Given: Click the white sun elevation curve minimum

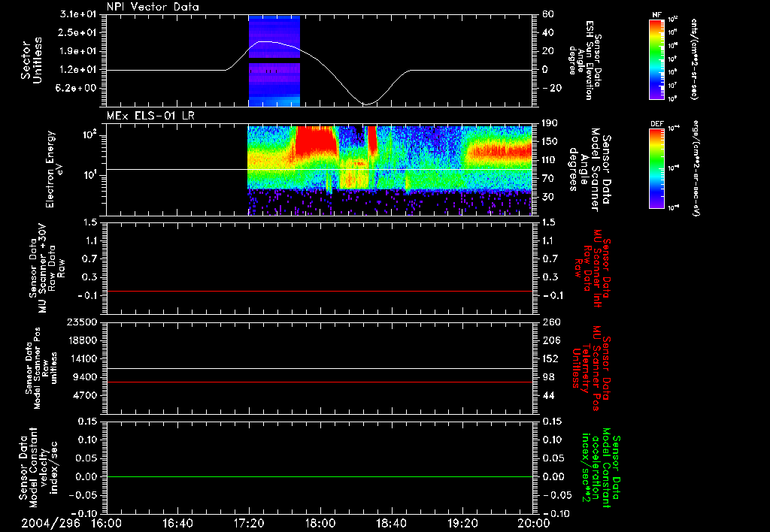Looking at the screenshot, I should tap(366, 104).
